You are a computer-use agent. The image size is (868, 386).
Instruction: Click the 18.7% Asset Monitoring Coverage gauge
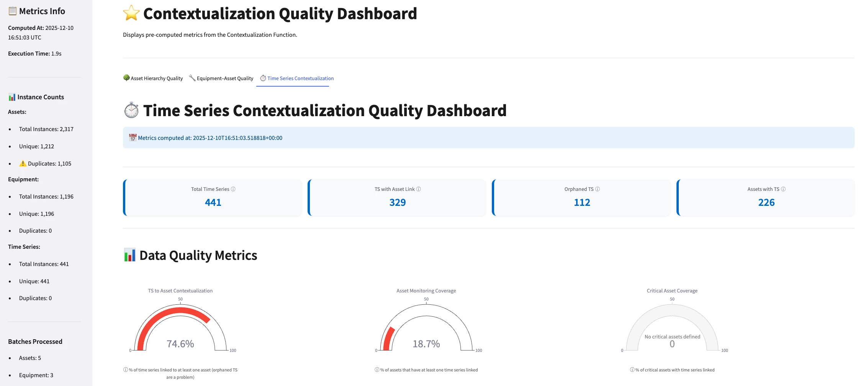pyautogui.click(x=426, y=330)
